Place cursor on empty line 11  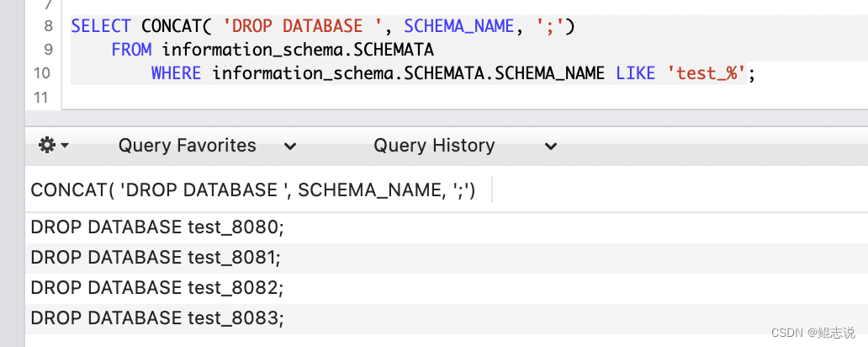click(x=336, y=97)
